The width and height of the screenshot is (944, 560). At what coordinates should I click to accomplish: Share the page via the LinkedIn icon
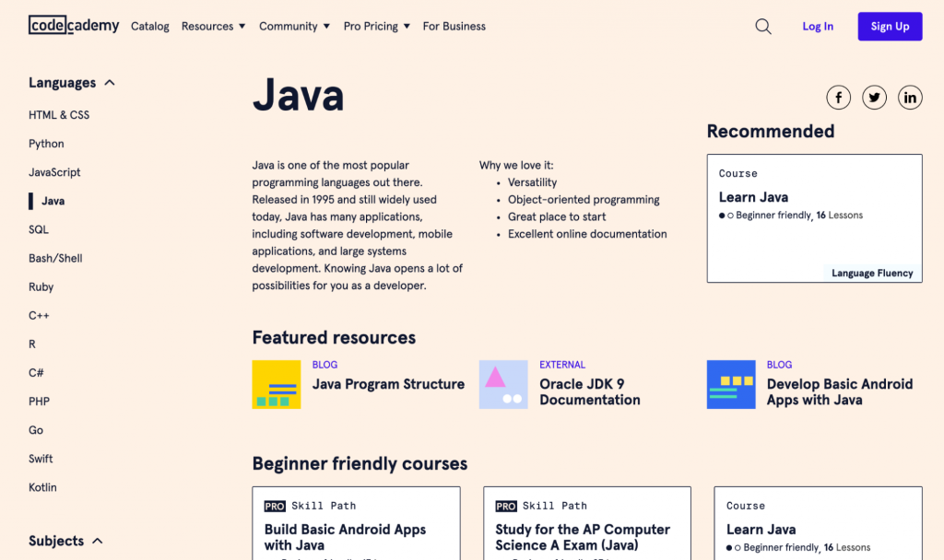[910, 97]
